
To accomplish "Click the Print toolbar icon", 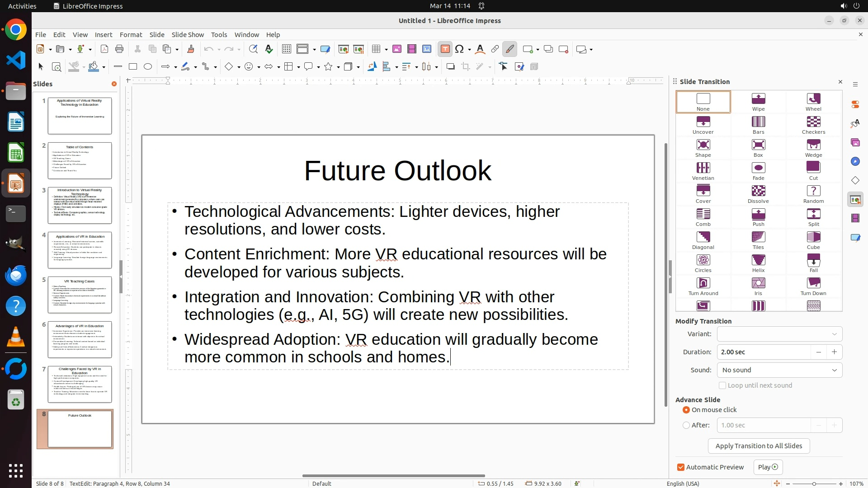I will click(119, 49).
